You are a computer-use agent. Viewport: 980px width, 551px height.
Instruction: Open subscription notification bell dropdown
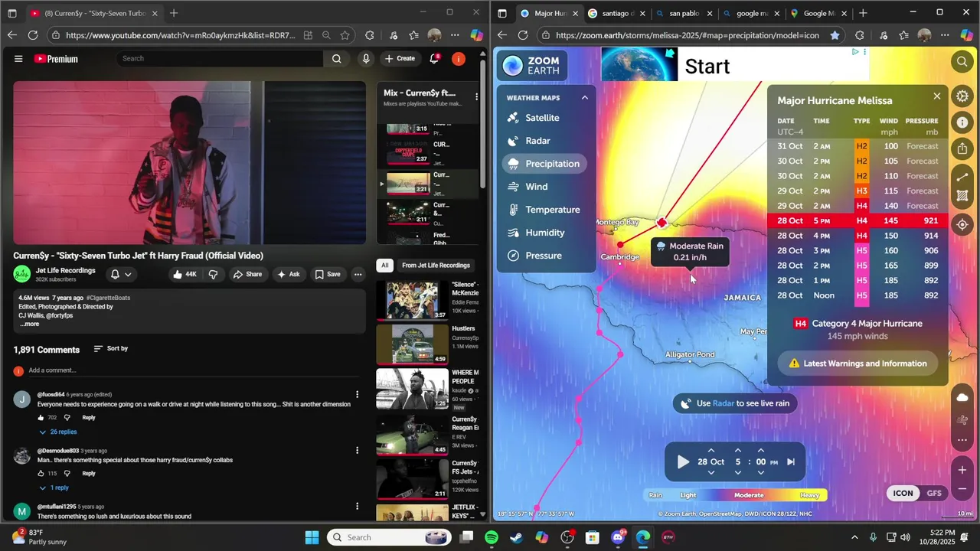click(x=121, y=274)
